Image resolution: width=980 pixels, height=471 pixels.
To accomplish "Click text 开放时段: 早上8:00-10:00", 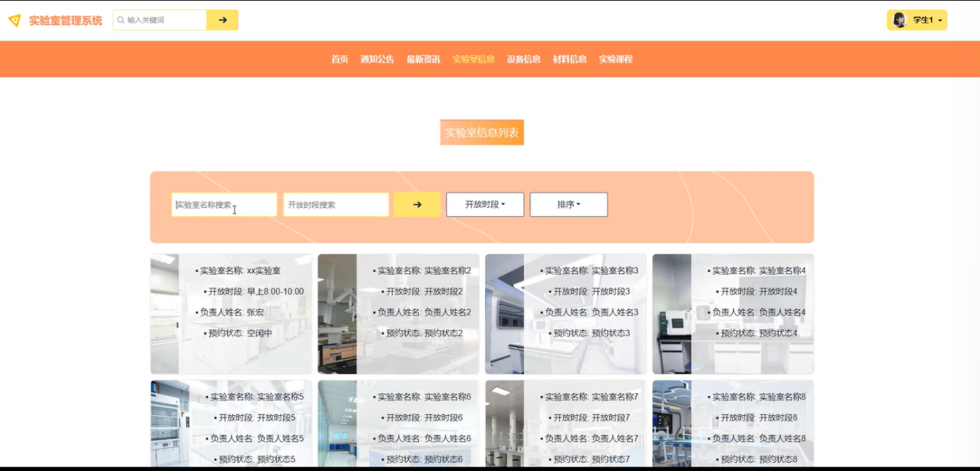I will tap(256, 291).
